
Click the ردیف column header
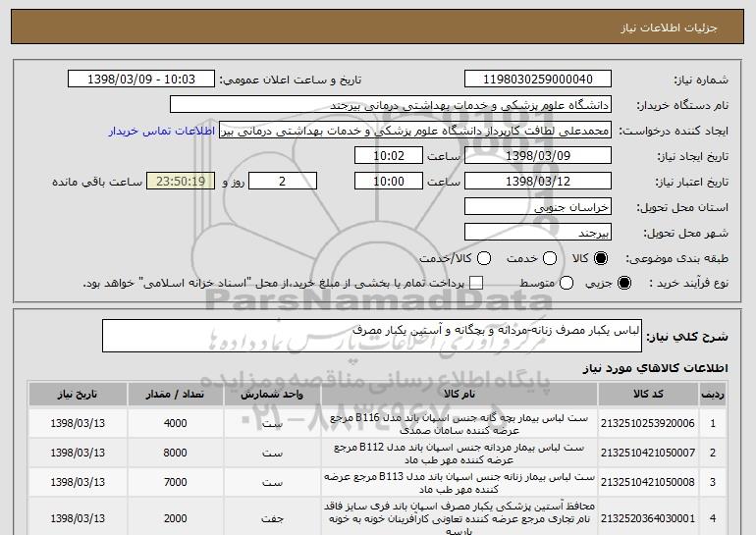713,395
